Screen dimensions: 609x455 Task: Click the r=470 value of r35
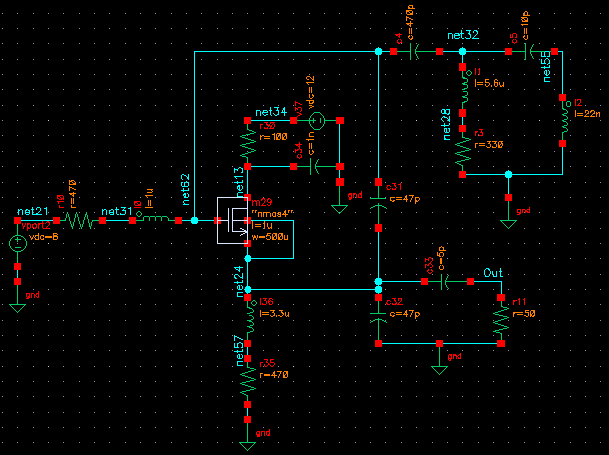click(x=274, y=375)
